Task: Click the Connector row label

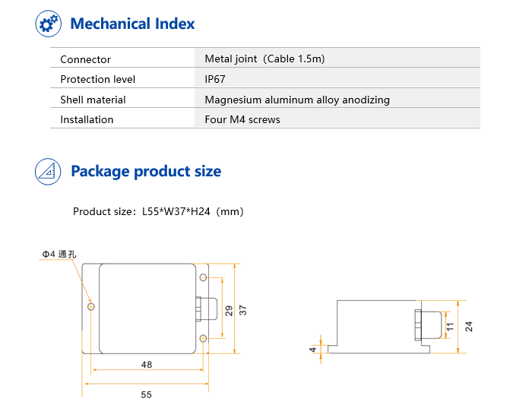Action: click(x=85, y=59)
